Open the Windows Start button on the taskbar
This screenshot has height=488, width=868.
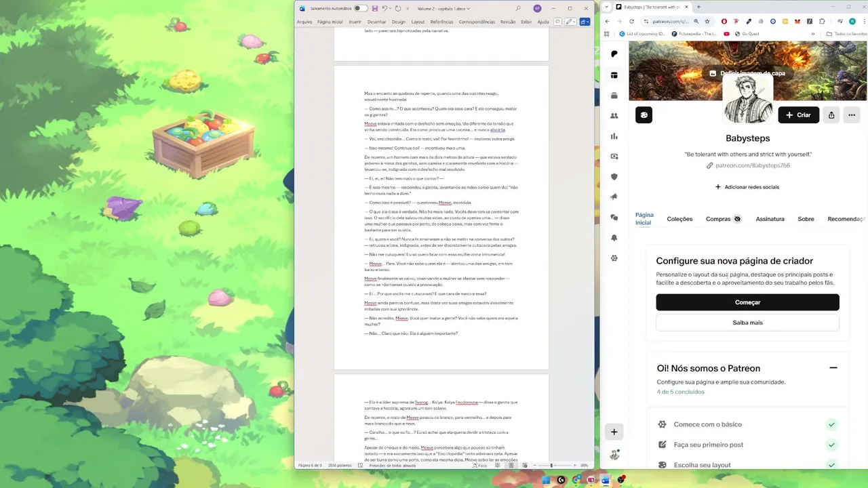tap(546, 480)
